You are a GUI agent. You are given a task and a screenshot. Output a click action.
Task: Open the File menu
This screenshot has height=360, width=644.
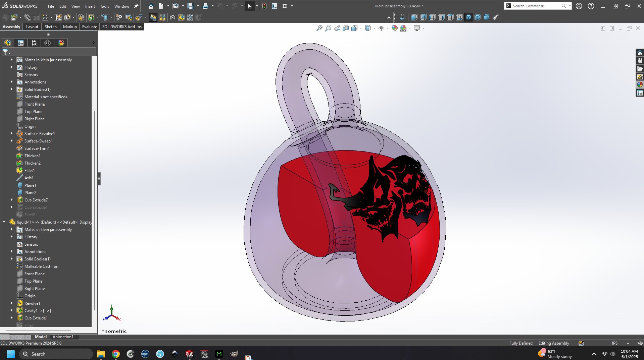(x=51, y=6)
